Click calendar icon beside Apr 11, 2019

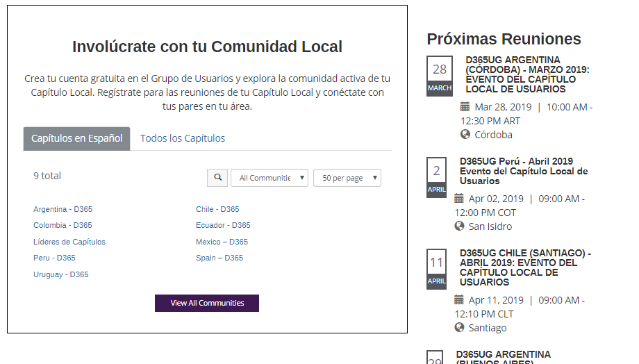[459, 300]
